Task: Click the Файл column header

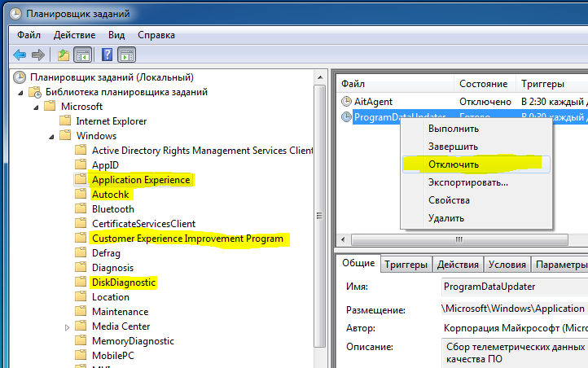Action: tap(395, 84)
